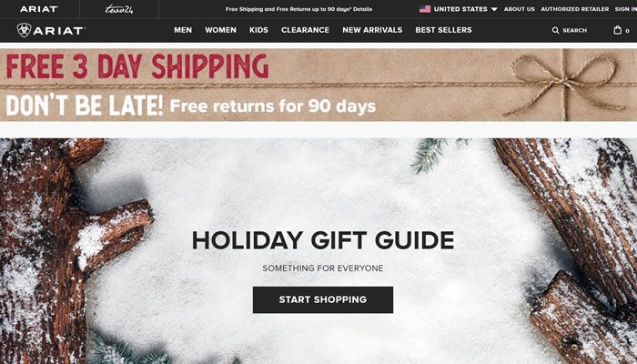This screenshot has height=364, width=637.
Task: Click the Holiday Gift Guide heading
Action: (x=323, y=240)
